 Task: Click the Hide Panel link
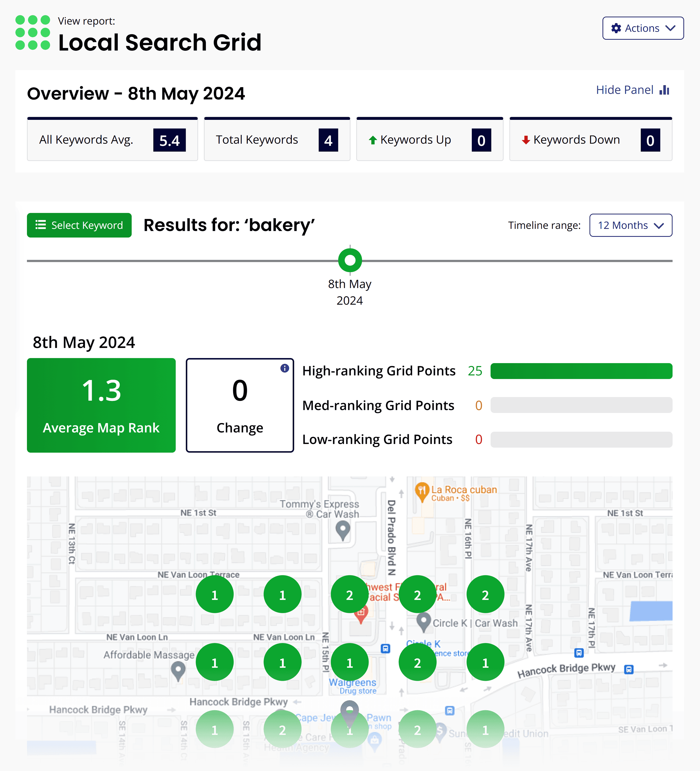click(625, 90)
